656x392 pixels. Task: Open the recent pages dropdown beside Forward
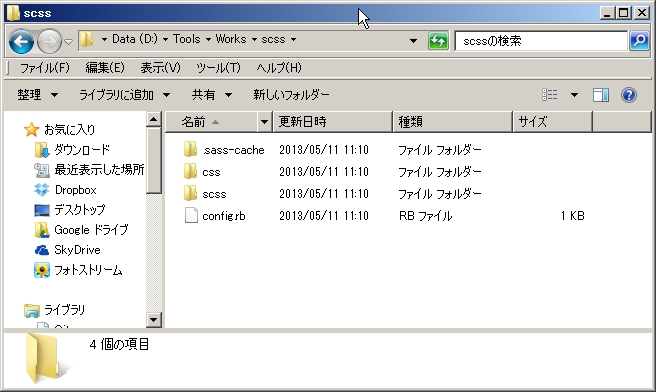(x=68, y=41)
